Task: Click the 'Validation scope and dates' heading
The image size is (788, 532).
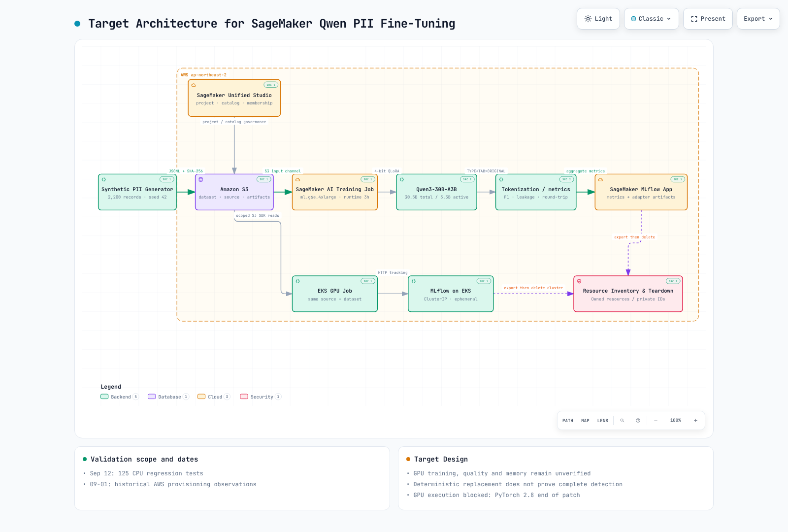Action: point(144,459)
